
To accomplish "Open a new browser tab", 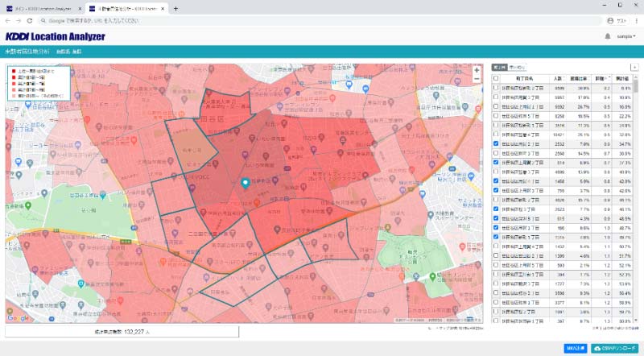I will [175, 8].
